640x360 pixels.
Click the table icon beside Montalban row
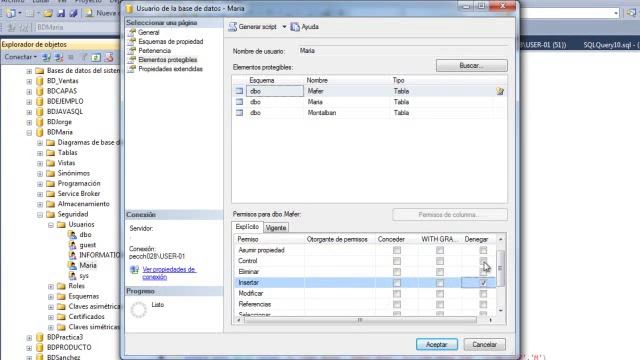coord(240,113)
